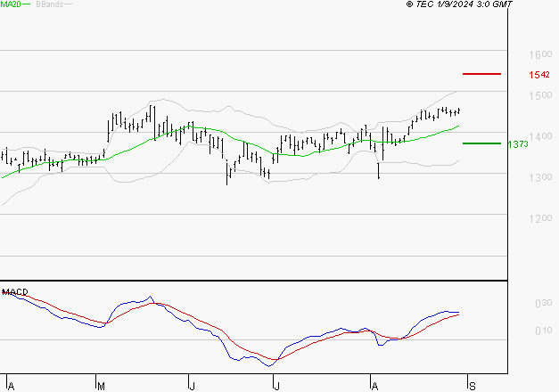Click the TEC 1/9/2024 copyright text
Viewport: 559px width, 392px height.
[459, 4]
